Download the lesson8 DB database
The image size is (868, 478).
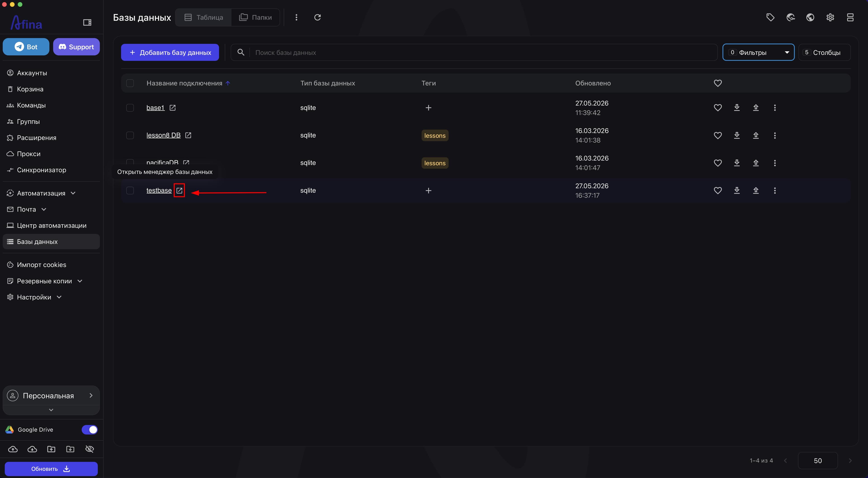737,135
